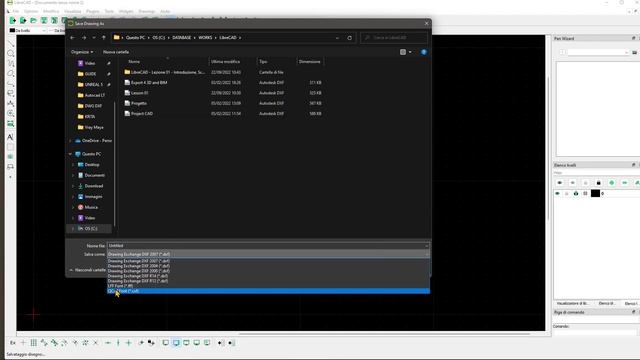
Task: Click New drawing icon in LibreCAD toolbar
Action: (13, 20)
